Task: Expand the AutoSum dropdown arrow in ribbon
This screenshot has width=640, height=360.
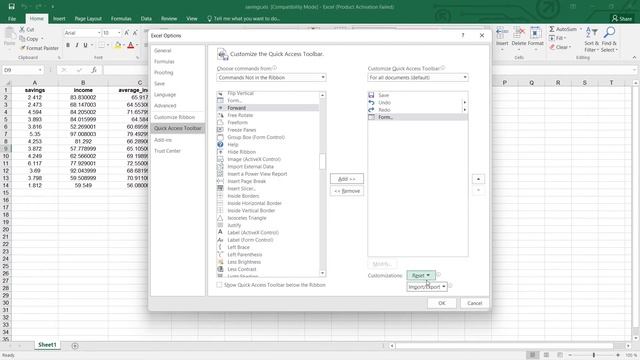Action: [x=580, y=29]
